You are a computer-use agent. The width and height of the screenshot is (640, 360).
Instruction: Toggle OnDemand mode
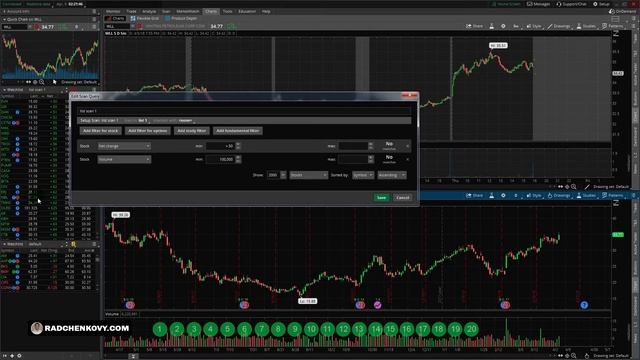[623, 11]
